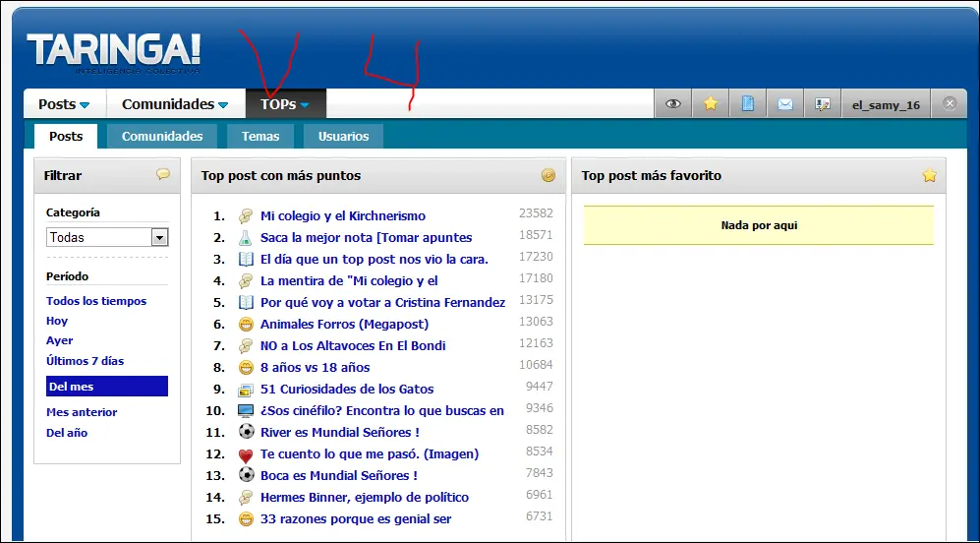This screenshot has height=543, width=980.
Task: Open post River es Mundial Señores !
Action: (340, 432)
